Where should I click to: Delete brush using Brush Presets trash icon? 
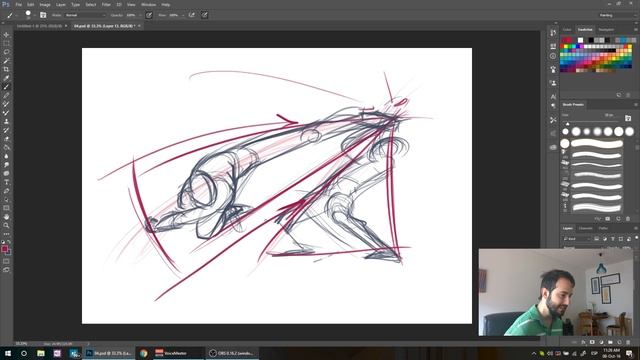(628, 219)
